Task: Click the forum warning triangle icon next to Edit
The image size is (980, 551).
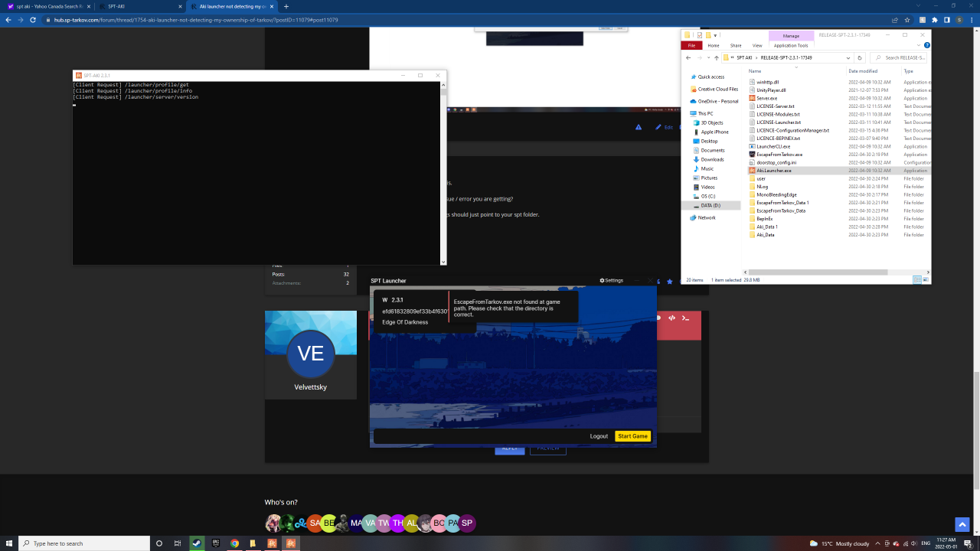Action: [639, 127]
